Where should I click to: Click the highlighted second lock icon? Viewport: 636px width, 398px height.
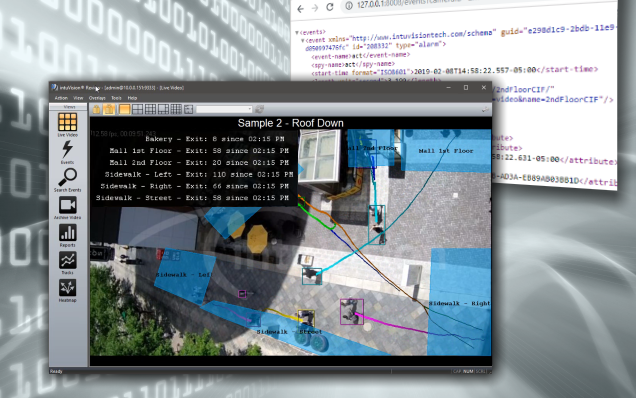[x=109, y=109]
